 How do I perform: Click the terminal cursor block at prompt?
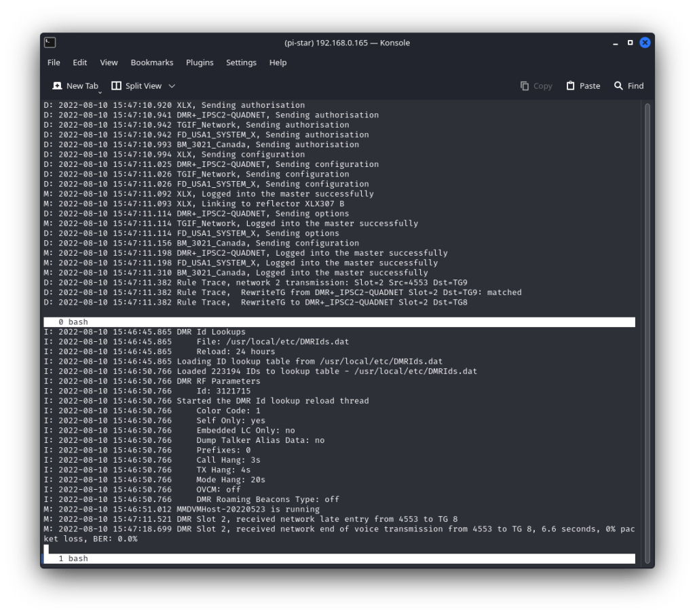pyautogui.click(x=46, y=549)
